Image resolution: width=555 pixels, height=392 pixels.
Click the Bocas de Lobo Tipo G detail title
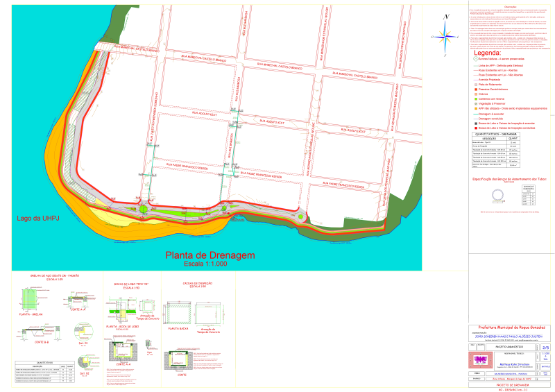coord(131,284)
